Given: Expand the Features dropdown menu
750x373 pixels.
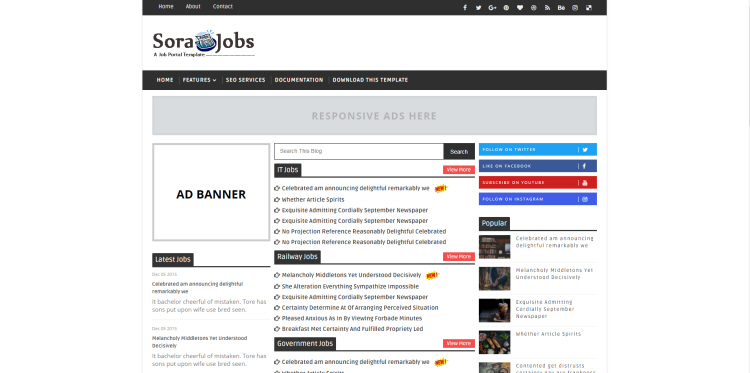Looking at the screenshot, I should tap(199, 80).
